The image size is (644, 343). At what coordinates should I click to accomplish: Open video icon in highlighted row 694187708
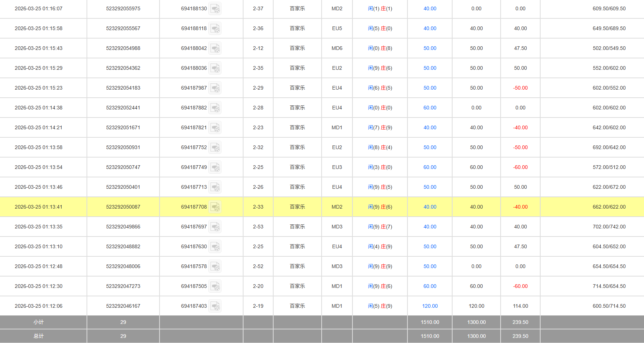[215, 207]
